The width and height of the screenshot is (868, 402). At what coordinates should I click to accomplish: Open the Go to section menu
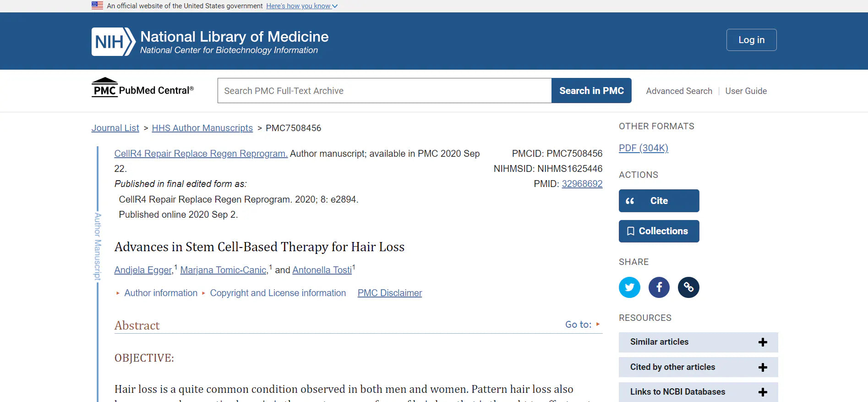[582, 325]
